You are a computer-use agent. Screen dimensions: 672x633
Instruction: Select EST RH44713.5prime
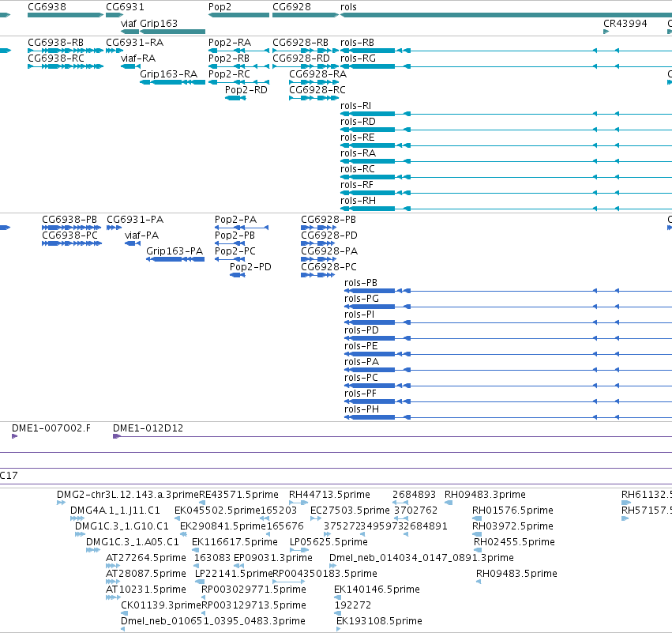coord(298,503)
